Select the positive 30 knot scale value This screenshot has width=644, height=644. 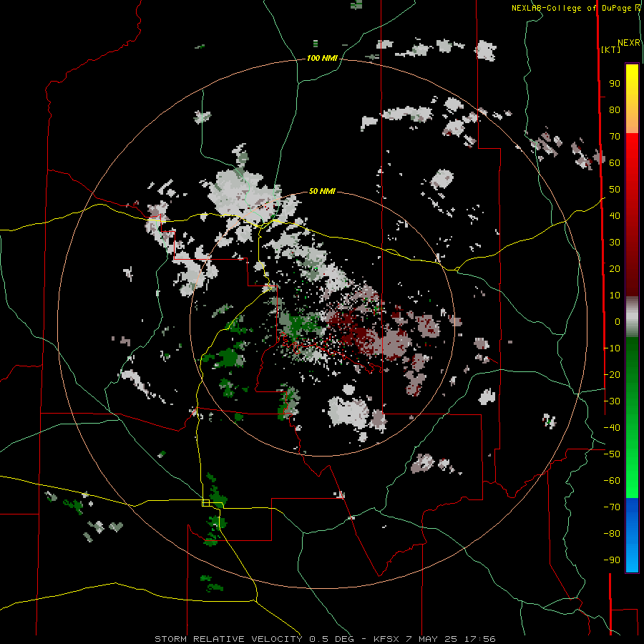pyautogui.click(x=615, y=243)
